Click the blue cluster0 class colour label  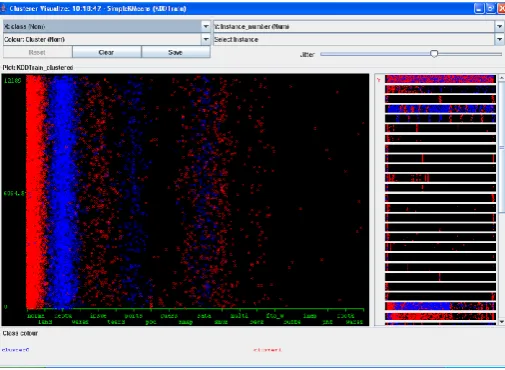point(15,350)
